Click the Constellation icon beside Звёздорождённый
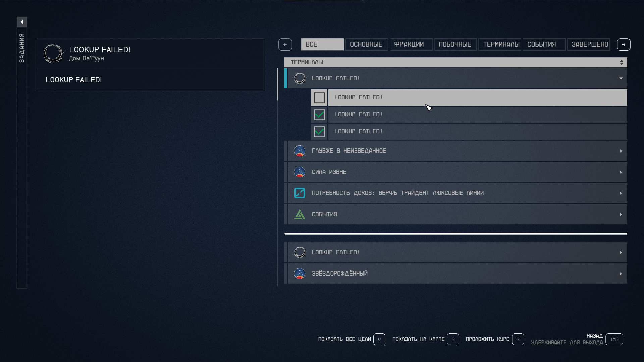This screenshot has width=644, height=362. click(x=300, y=274)
